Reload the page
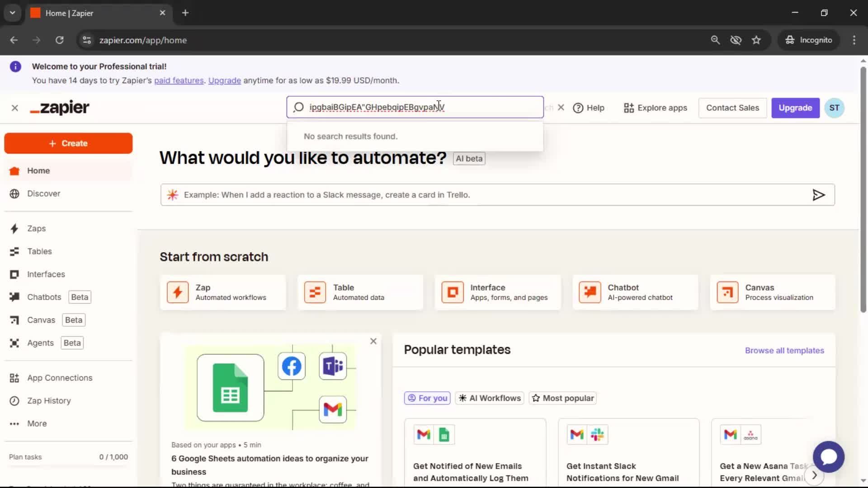Image resolution: width=868 pixels, height=488 pixels. click(59, 40)
